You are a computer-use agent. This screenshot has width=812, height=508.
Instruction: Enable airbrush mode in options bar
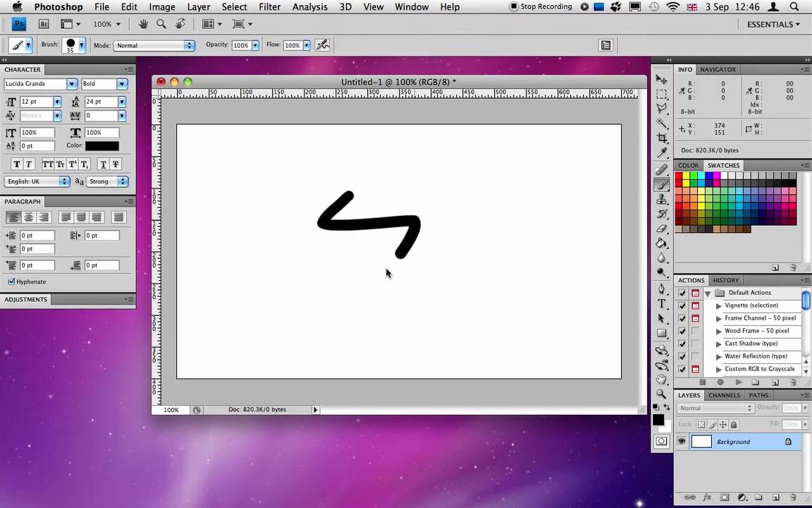(323, 45)
